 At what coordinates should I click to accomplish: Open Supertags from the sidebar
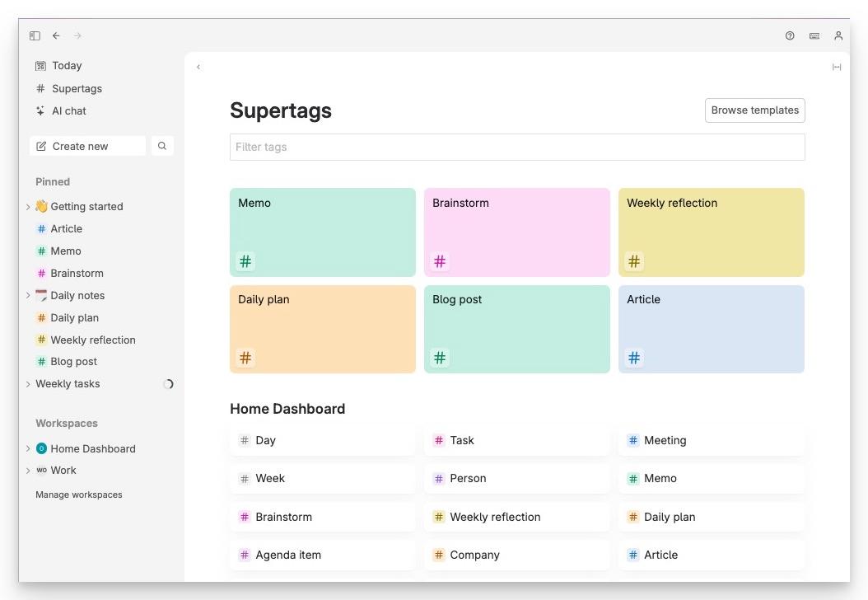(77, 88)
